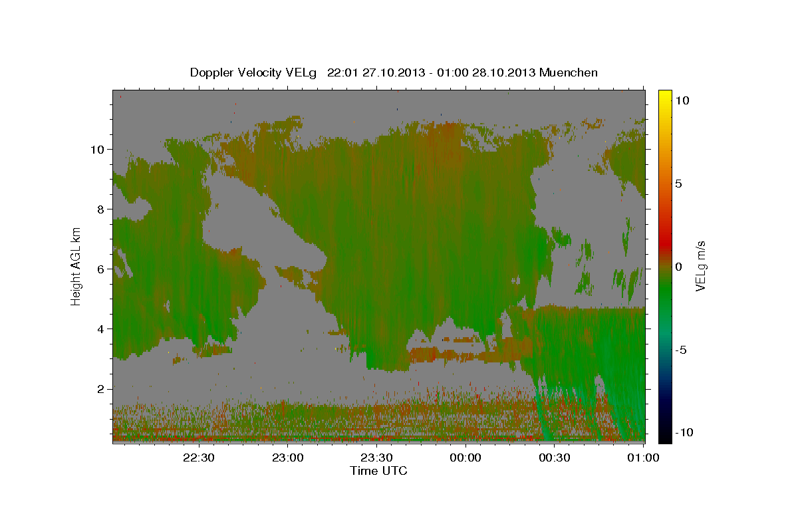Click the '01:00' time axis label
This screenshot has height=532, width=798.
(644, 458)
